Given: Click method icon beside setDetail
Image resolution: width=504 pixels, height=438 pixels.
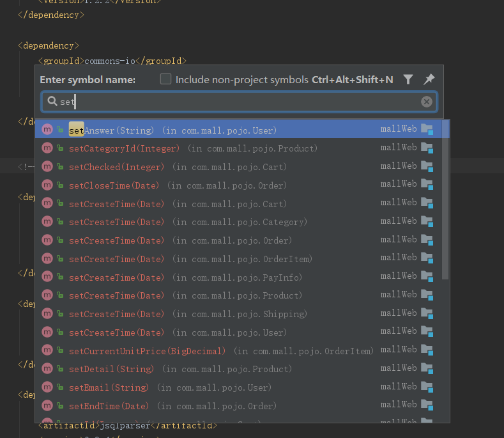Looking at the screenshot, I should click(47, 368).
